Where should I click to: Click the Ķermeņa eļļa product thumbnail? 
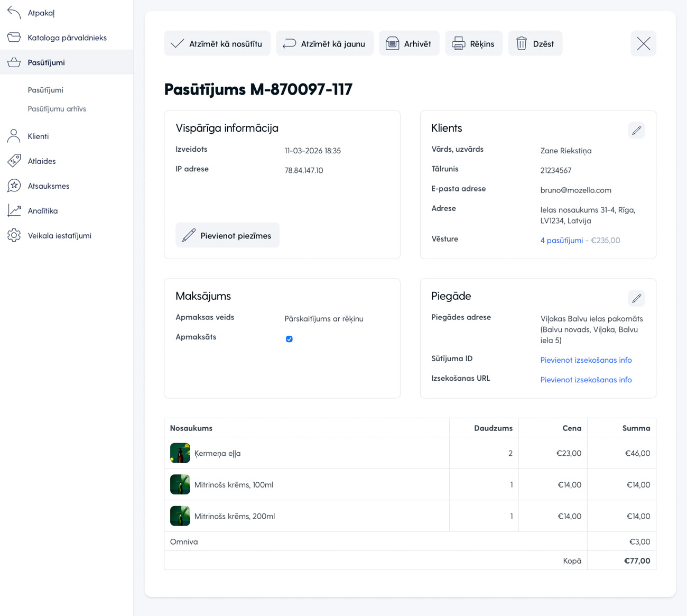180,453
